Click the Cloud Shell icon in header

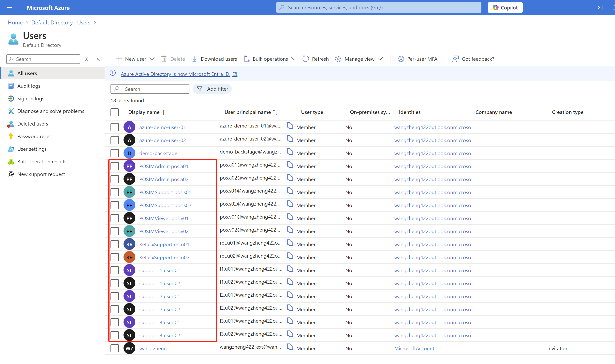pos(600,8)
